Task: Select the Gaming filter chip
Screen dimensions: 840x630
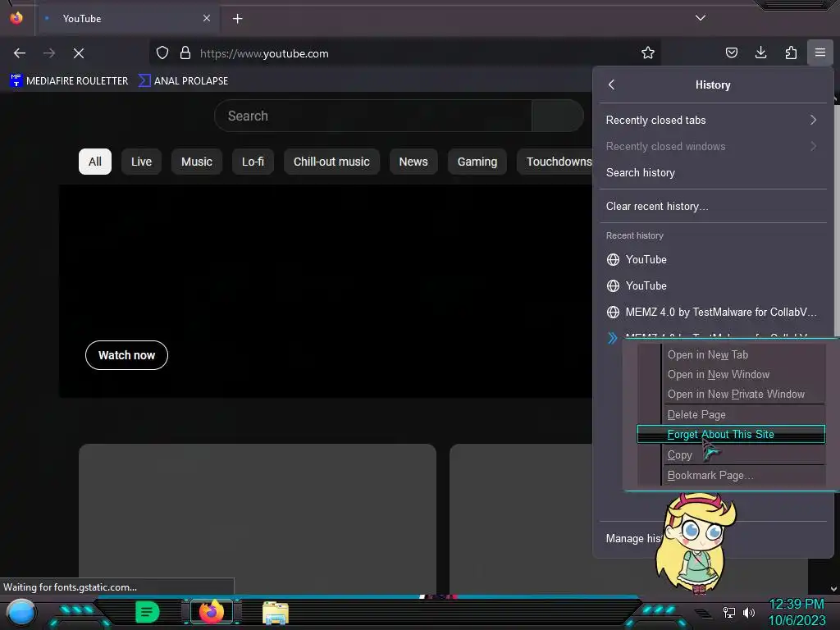Action: [477, 162]
